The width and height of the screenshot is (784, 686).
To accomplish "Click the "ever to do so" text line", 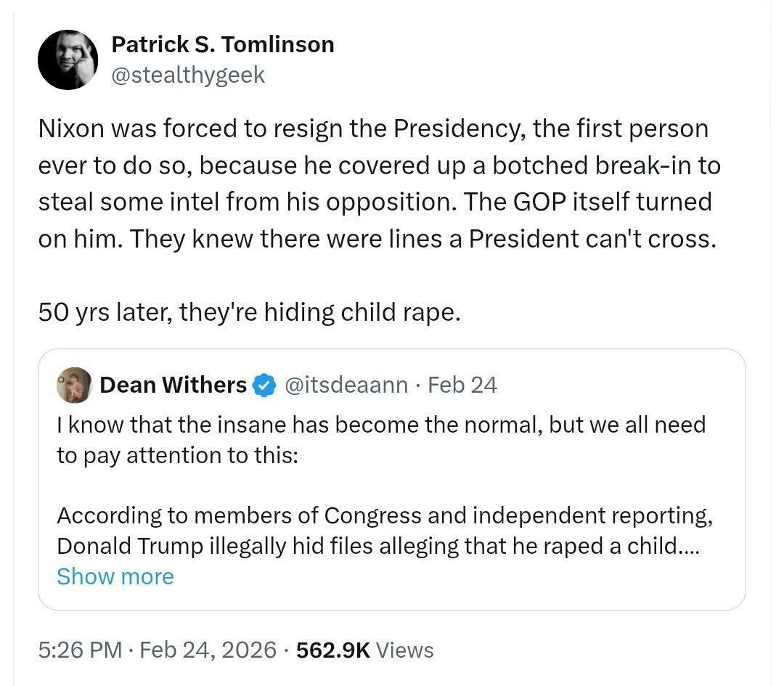I will click(x=379, y=166).
